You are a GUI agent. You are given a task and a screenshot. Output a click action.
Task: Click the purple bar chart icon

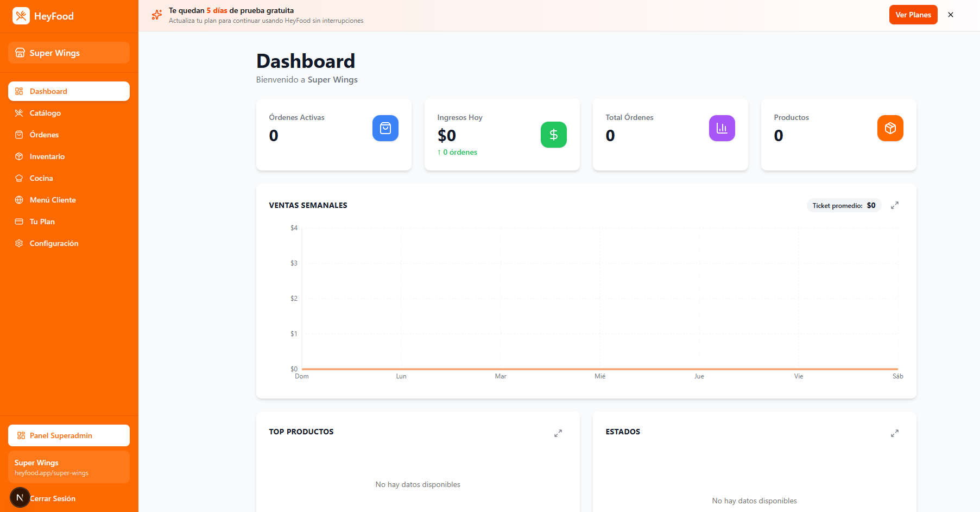tap(722, 128)
